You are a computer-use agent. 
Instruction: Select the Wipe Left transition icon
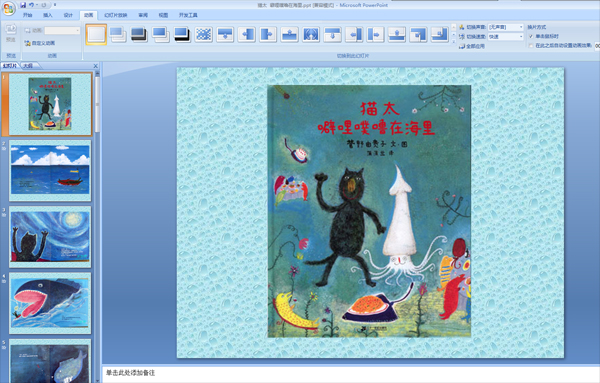[x=246, y=34]
